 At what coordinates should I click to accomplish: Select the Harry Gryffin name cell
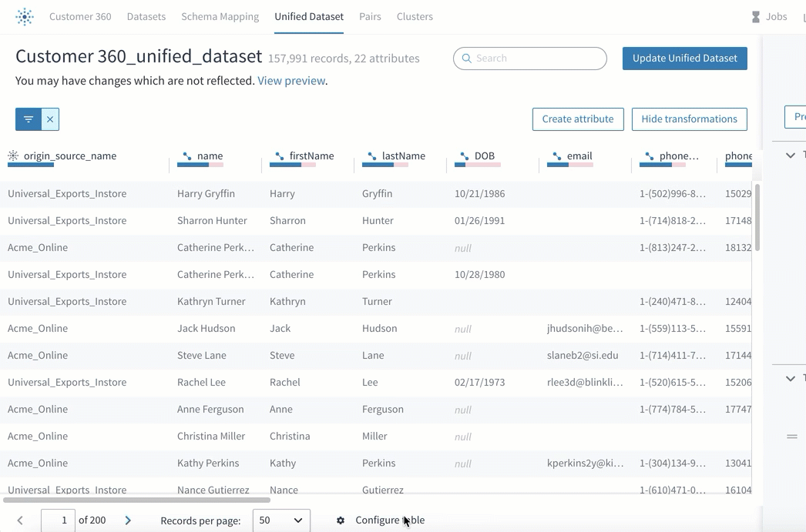coord(207,193)
